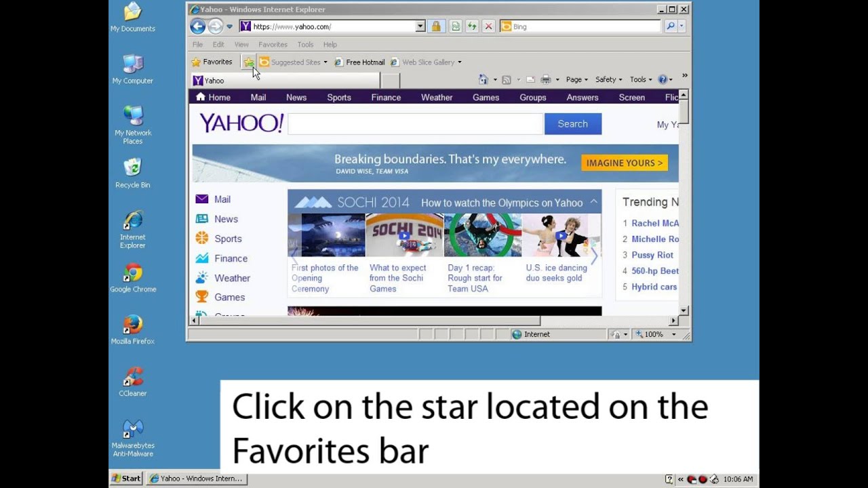Click the Windows Start button

click(x=127, y=479)
